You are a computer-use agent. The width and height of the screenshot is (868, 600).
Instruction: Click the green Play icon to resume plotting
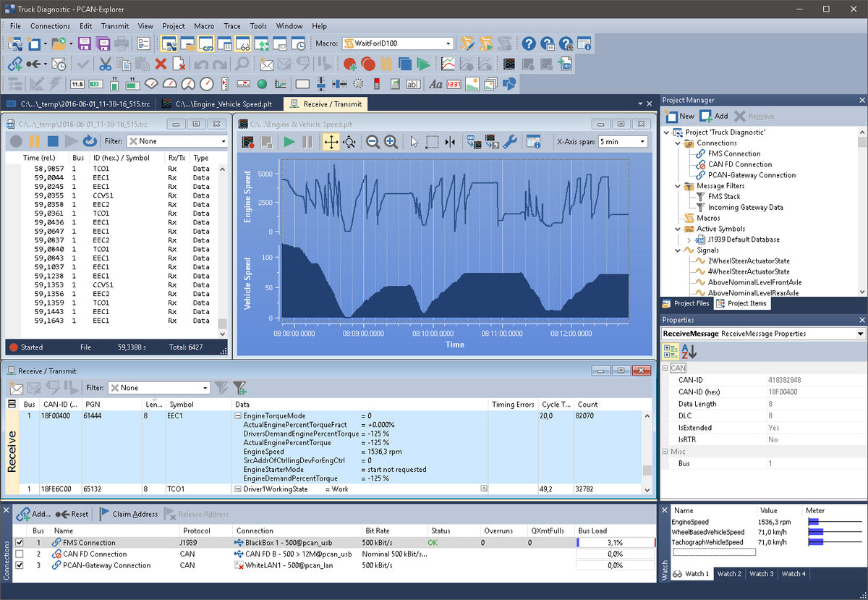289,142
